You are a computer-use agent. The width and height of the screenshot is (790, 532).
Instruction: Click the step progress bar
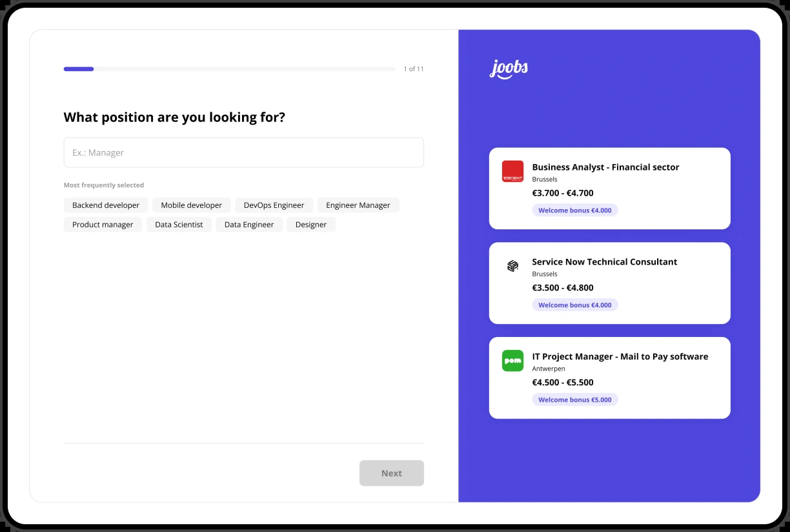click(x=229, y=69)
